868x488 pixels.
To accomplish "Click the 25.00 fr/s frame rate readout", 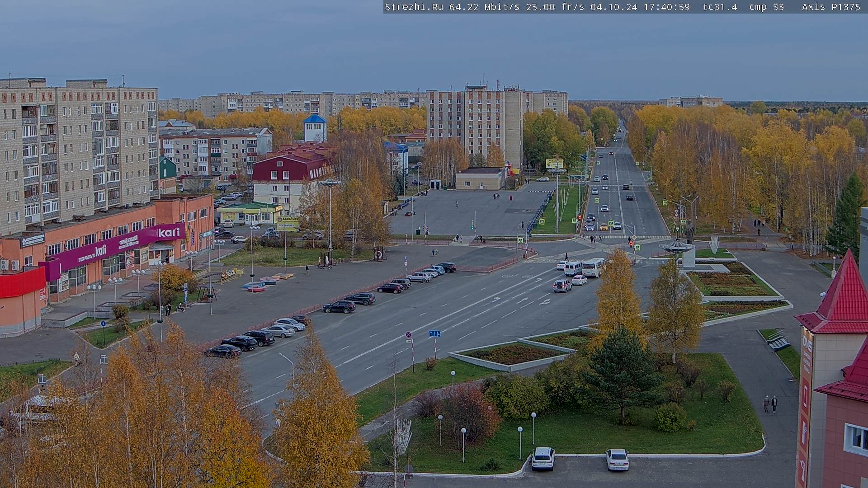I will [555, 7].
